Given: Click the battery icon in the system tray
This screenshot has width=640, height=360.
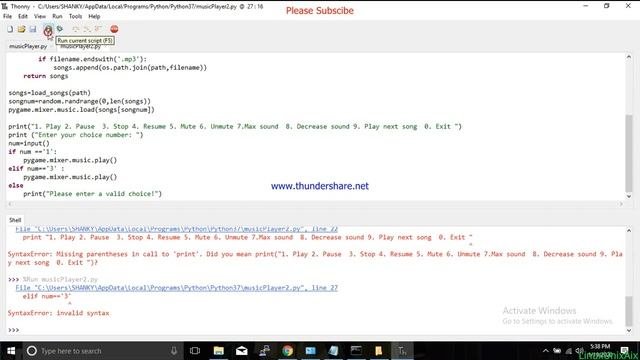Looking at the screenshot, I should pos(557,351).
